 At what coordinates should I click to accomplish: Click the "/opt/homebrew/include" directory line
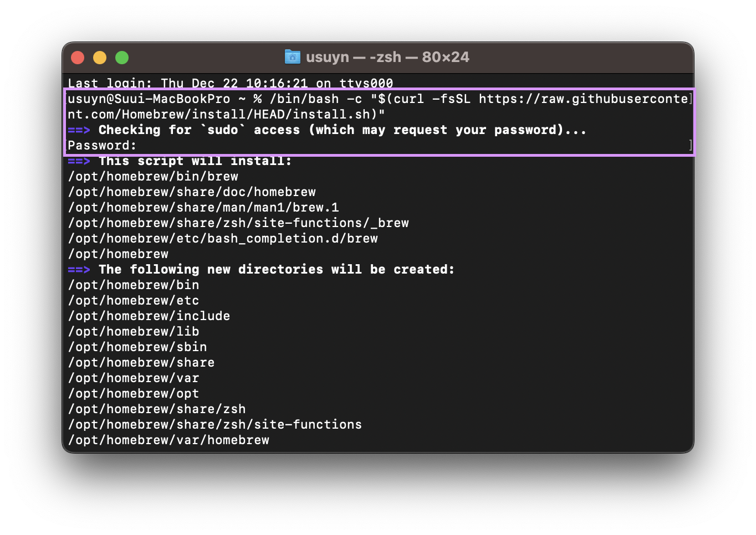pos(149,316)
